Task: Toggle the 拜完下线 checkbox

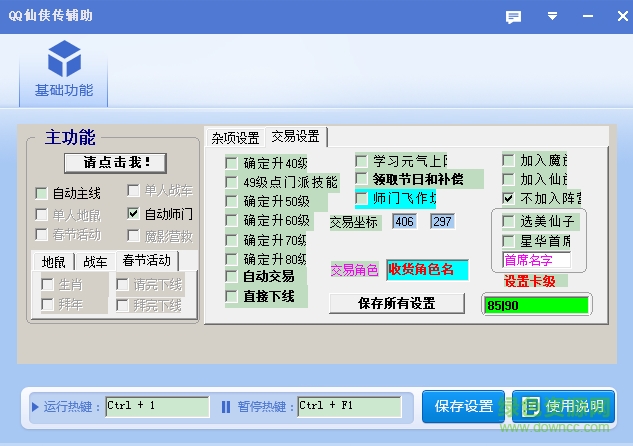Action: tap(122, 305)
